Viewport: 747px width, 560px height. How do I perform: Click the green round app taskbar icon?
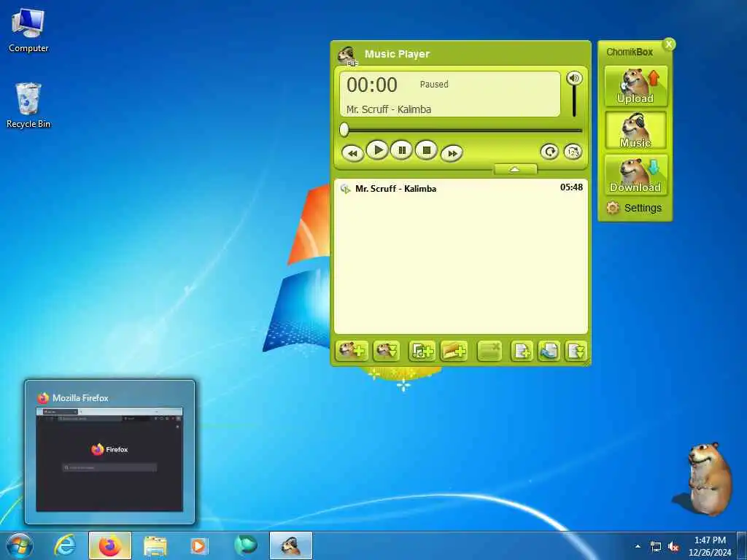pyautogui.click(x=246, y=545)
